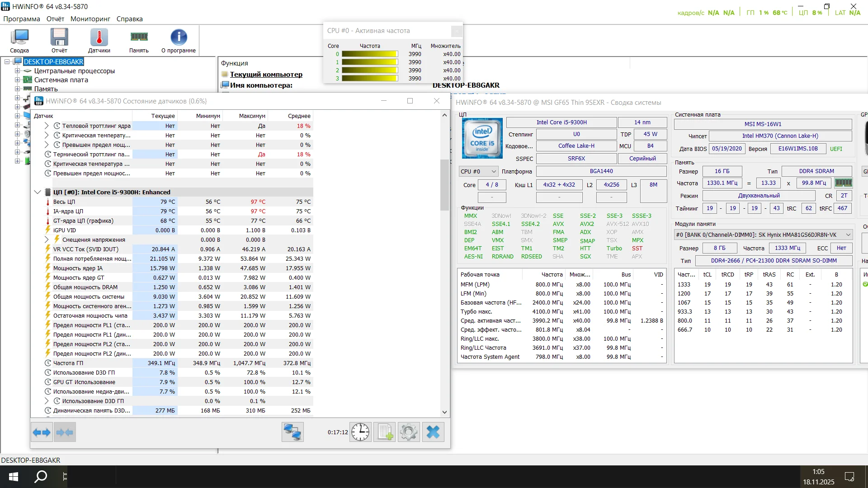This screenshot has height=488, width=868.
Task: Click the expand columns arrows button
Action: [42, 432]
